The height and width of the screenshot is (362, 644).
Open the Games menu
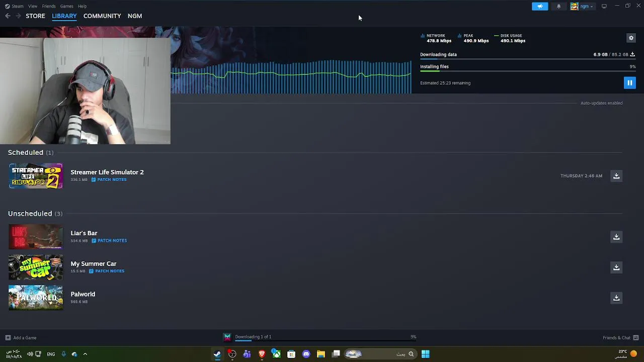click(66, 6)
